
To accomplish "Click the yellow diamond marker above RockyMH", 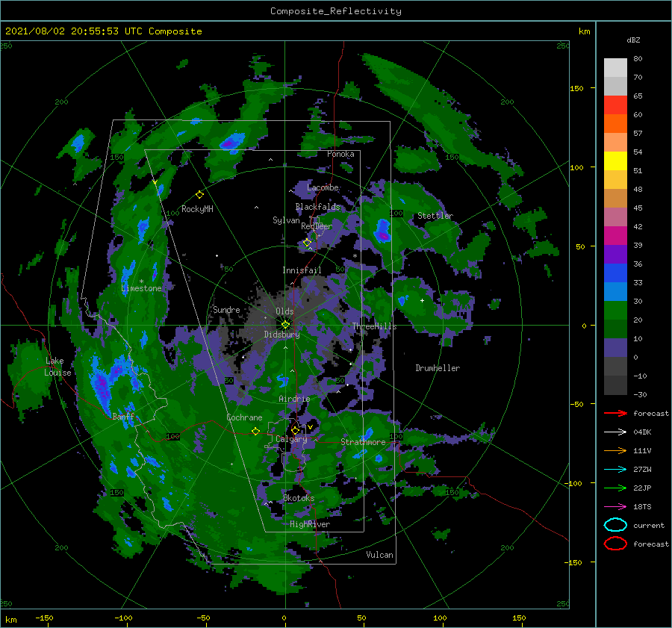I will (199, 195).
